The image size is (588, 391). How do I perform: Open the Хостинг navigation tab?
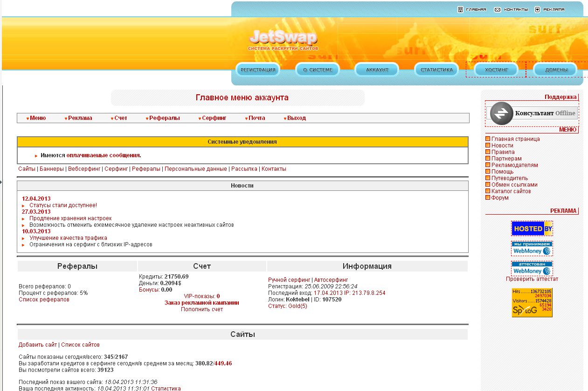(x=496, y=70)
